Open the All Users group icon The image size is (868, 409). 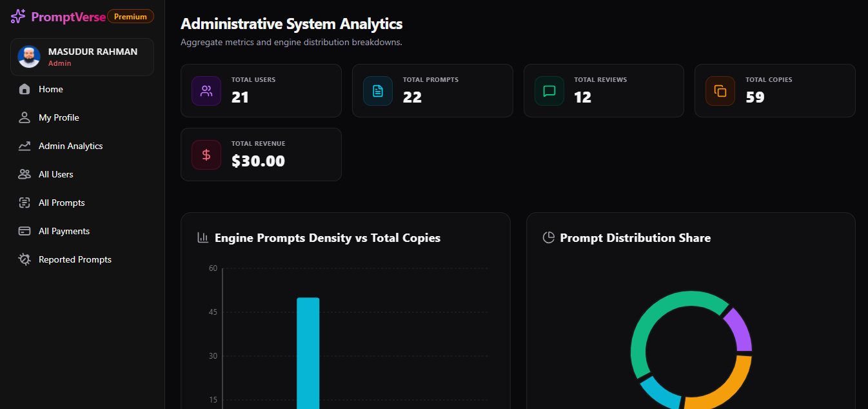point(25,174)
